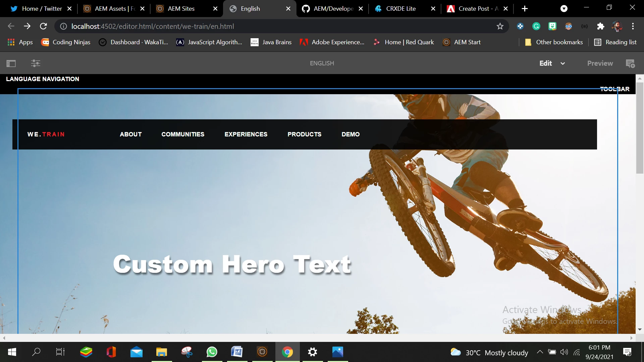Switch to Preview mode
This screenshot has width=644, height=362.
click(x=600, y=63)
